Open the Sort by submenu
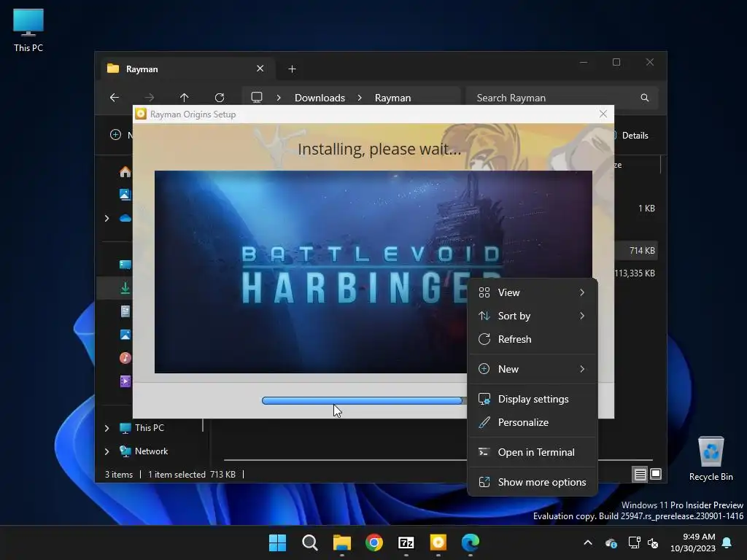The height and width of the screenshot is (560, 747). [532, 316]
